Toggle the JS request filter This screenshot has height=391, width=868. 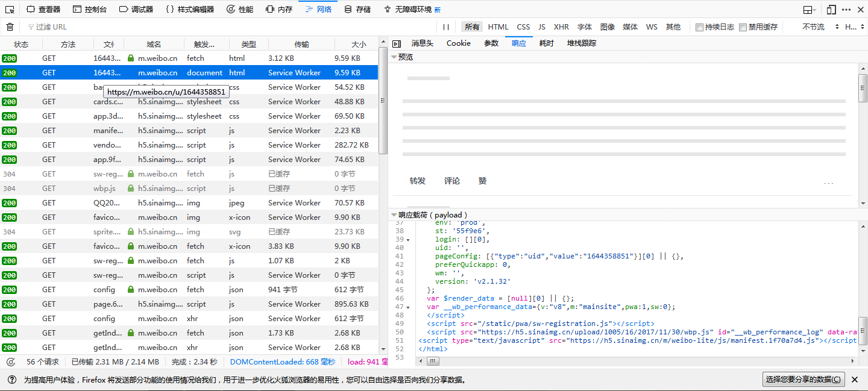[x=542, y=27]
